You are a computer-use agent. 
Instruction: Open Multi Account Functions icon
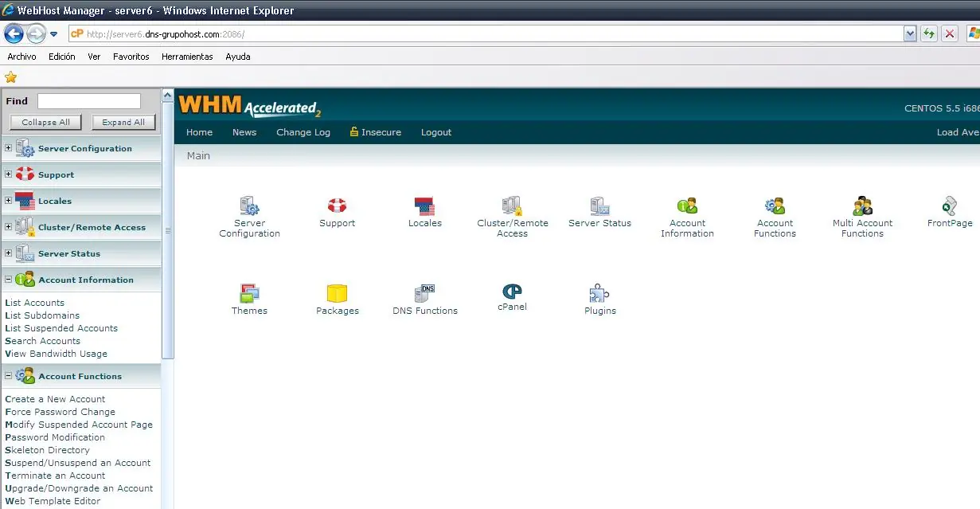coord(863,206)
